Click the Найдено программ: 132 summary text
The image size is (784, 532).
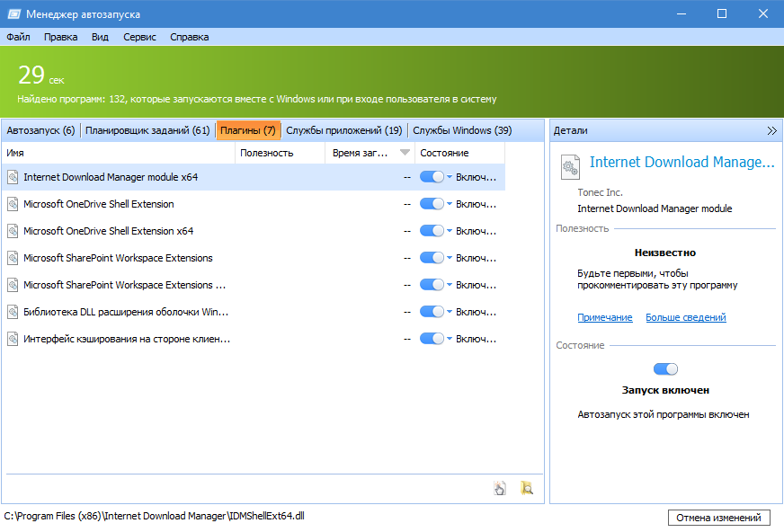click(257, 99)
